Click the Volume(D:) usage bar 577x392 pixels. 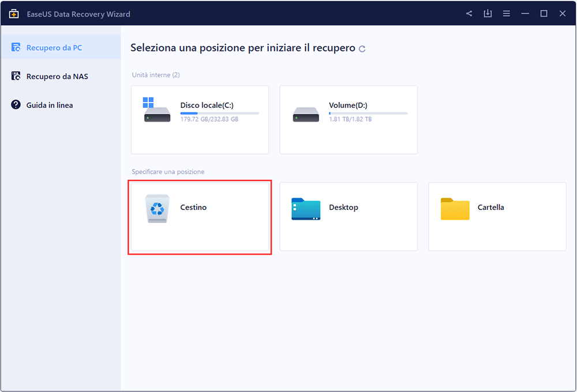pos(368,113)
